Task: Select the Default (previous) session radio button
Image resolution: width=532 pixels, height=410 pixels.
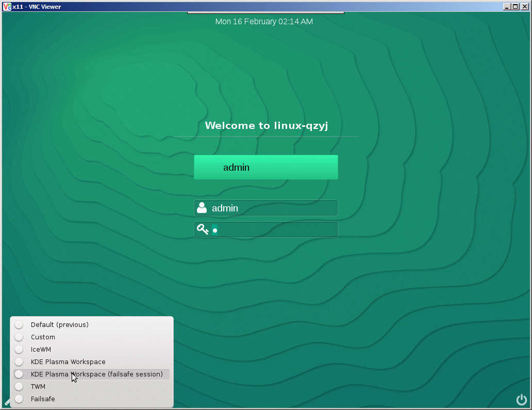Action: point(19,324)
